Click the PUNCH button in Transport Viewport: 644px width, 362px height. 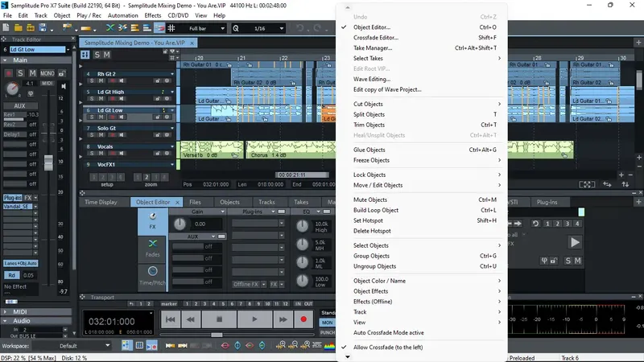(328, 332)
